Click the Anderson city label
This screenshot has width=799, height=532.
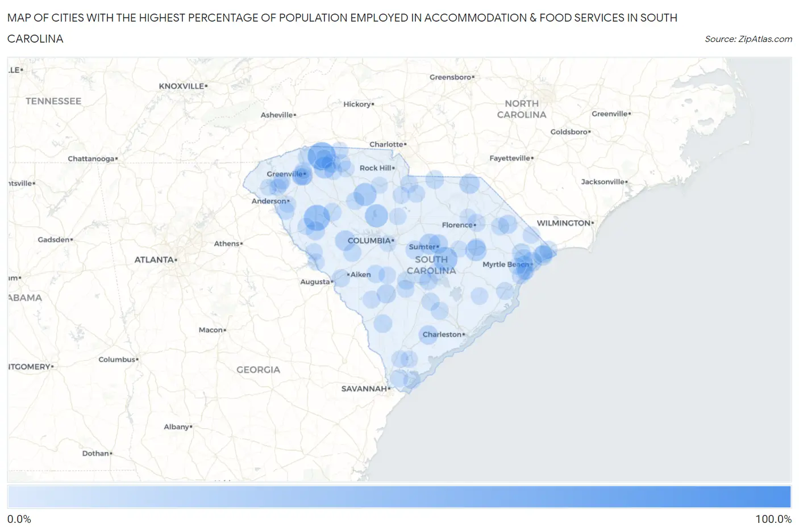(x=271, y=201)
